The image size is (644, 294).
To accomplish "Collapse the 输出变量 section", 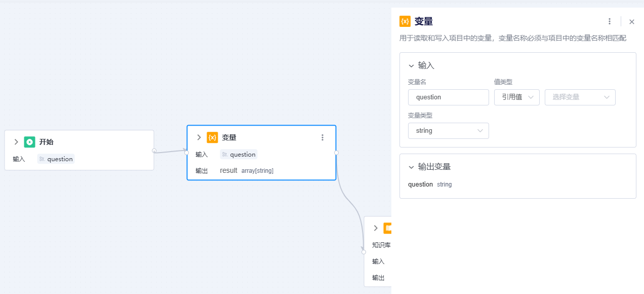I will (412, 167).
